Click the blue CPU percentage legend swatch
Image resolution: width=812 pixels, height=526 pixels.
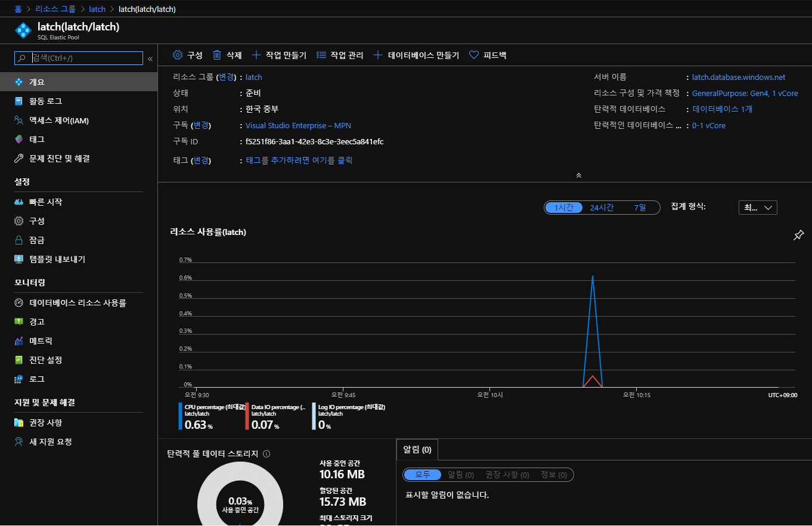(x=180, y=416)
